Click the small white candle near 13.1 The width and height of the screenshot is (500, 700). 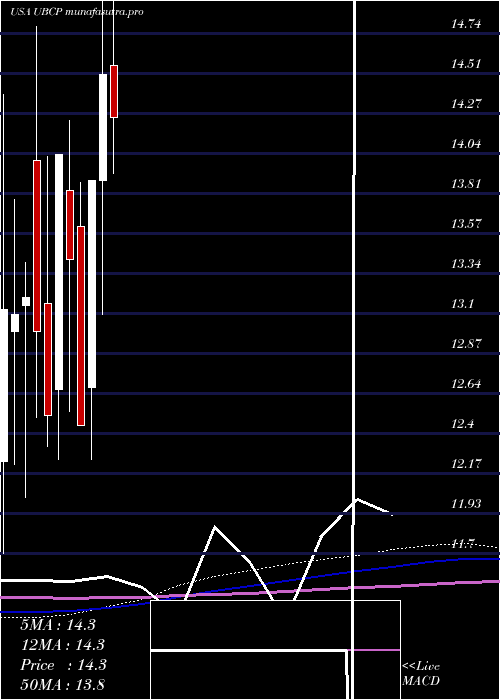pyautogui.click(x=26, y=301)
